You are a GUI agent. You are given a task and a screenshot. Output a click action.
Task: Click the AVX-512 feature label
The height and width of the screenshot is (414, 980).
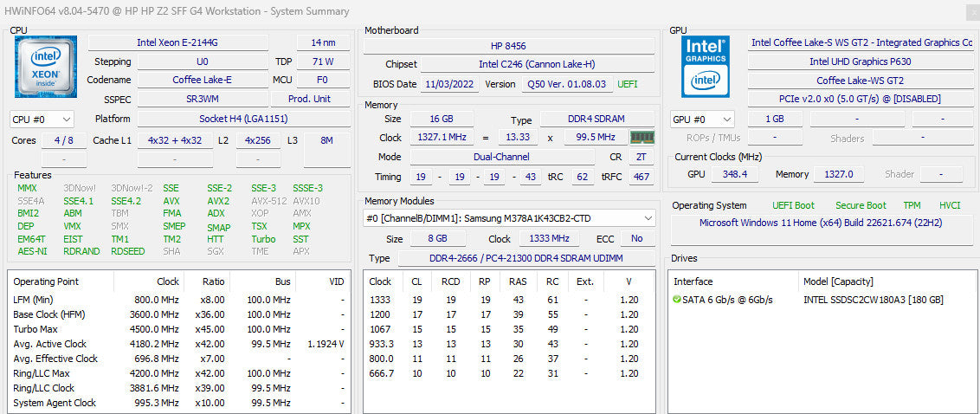point(268,201)
